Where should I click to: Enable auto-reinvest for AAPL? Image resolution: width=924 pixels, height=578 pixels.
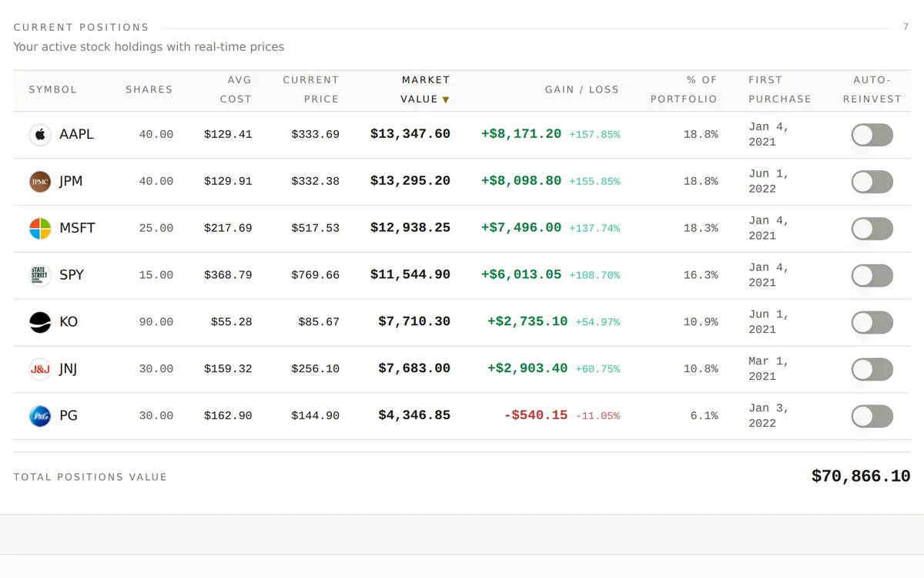872,135
